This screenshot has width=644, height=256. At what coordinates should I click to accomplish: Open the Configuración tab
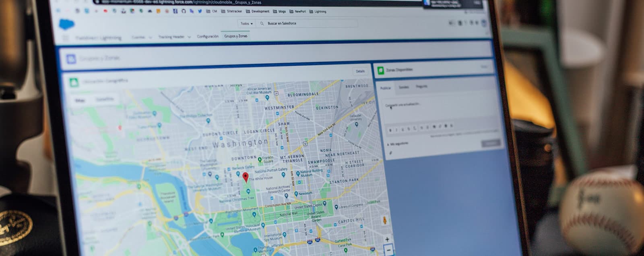[208, 37]
